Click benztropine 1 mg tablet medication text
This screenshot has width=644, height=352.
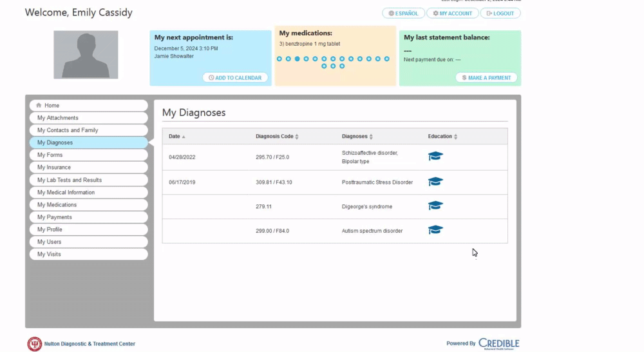[x=310, y=44]
